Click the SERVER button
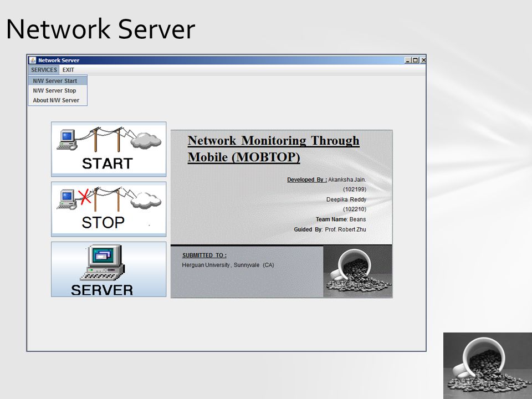Image resolution: width=532 pixels, height=399 pixels. pyautogui.click(x=109, y=269)
